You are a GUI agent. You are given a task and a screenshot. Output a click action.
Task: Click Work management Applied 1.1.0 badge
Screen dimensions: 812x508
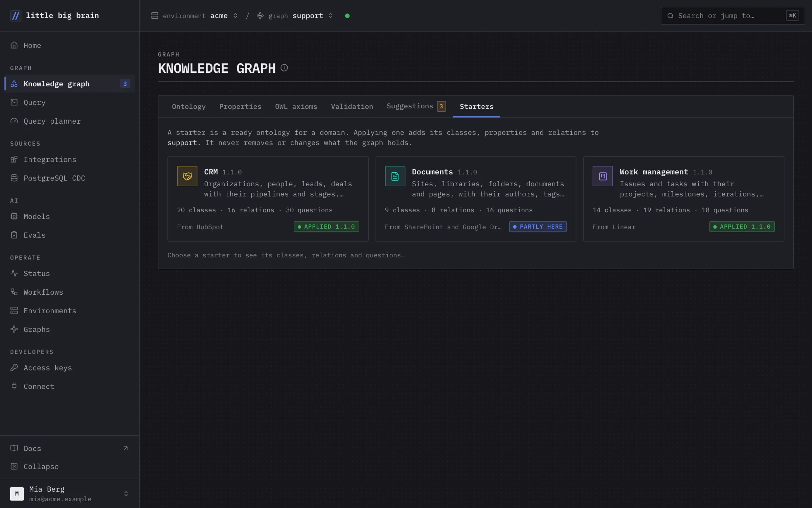pyautogui.click(x=742, y=227)
